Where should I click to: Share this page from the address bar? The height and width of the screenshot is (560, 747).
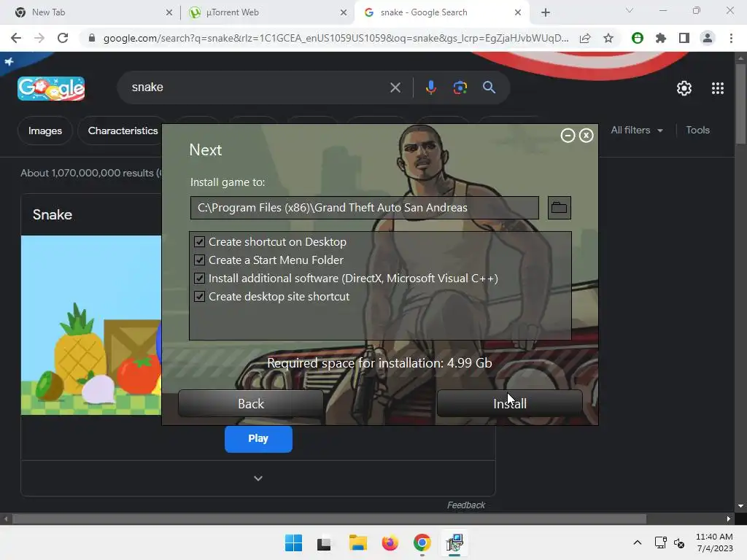585,38
